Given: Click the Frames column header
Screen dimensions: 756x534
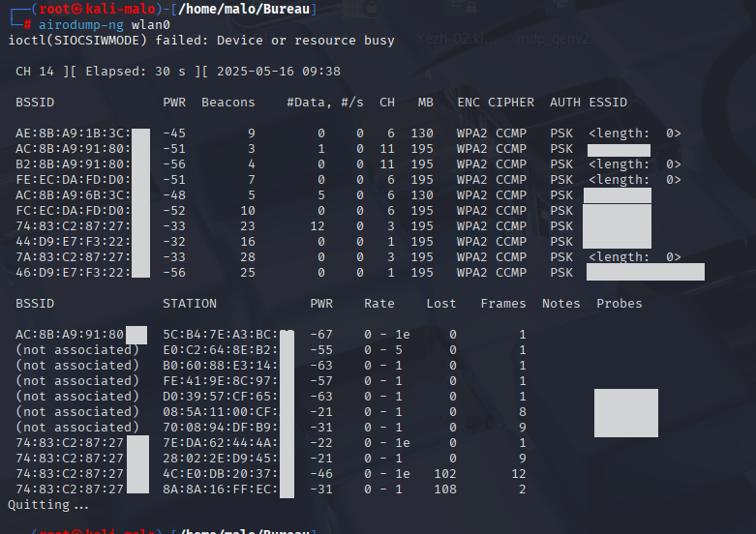Looking at the screenshot, I should tap(503, 304).
